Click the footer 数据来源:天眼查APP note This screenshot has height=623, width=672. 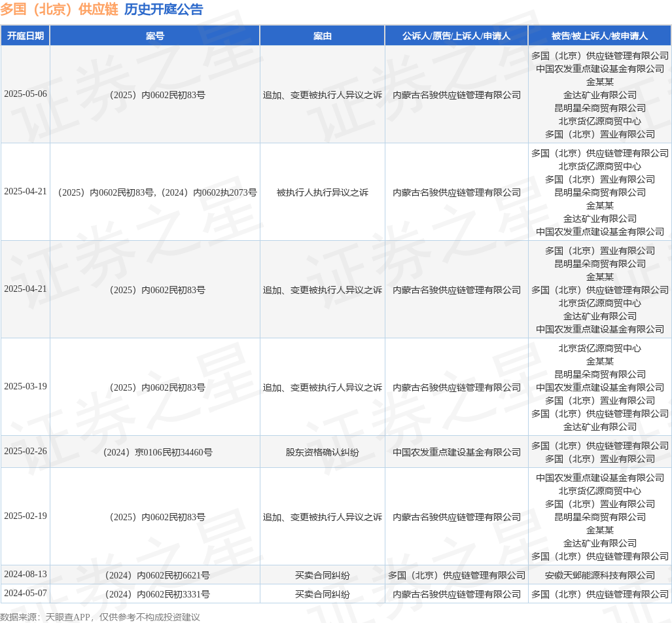pos(100,617)
